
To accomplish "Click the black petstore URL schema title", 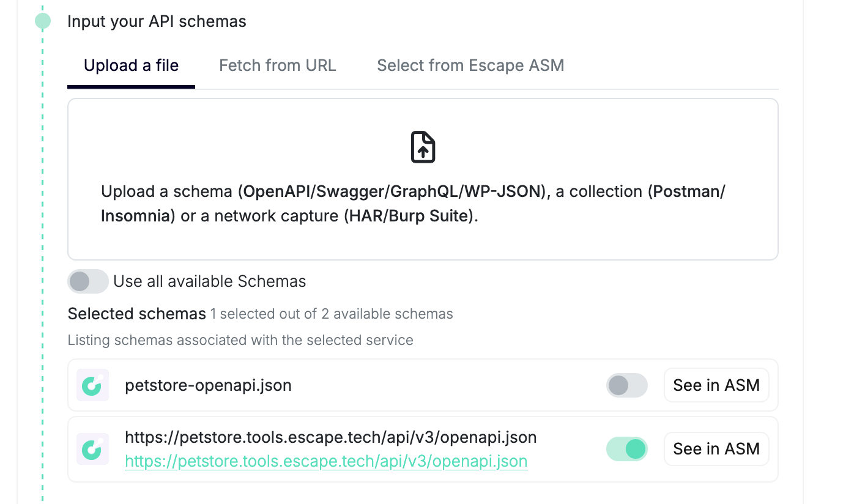I will (x=330, y=437).
